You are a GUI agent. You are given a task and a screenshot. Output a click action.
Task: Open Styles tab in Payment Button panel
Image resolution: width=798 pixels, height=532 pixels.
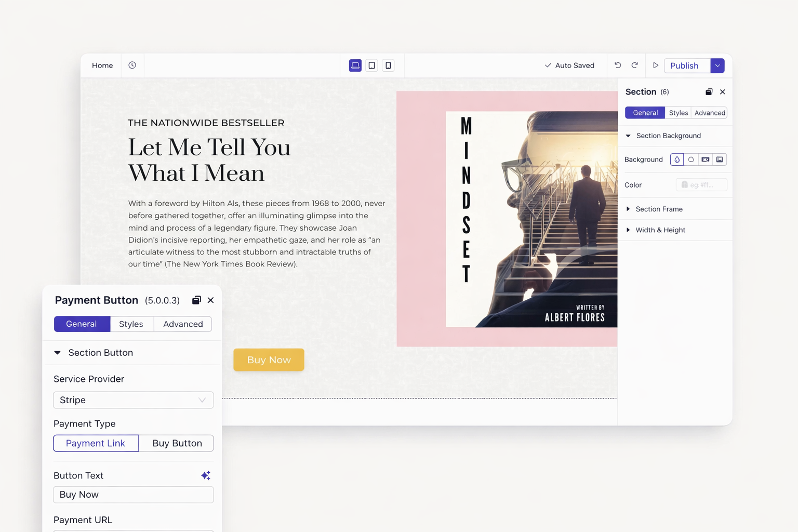point(131,324)
